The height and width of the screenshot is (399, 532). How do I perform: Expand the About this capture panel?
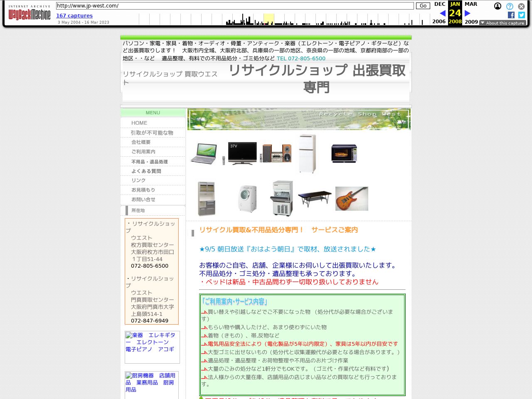coord(503,23)
